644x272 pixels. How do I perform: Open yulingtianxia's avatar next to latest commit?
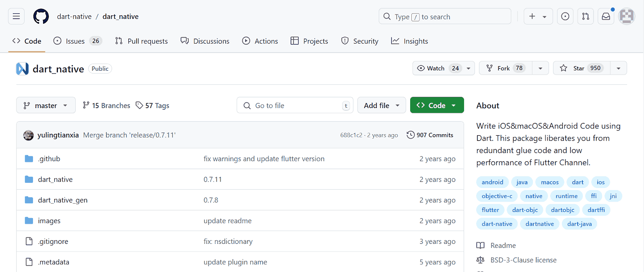click(28, 135)
